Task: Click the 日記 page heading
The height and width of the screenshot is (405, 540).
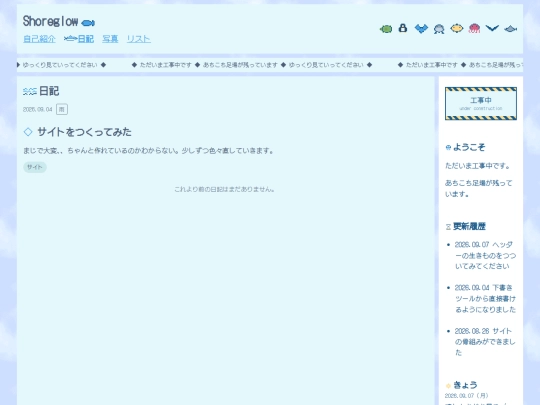Action: 49,91
